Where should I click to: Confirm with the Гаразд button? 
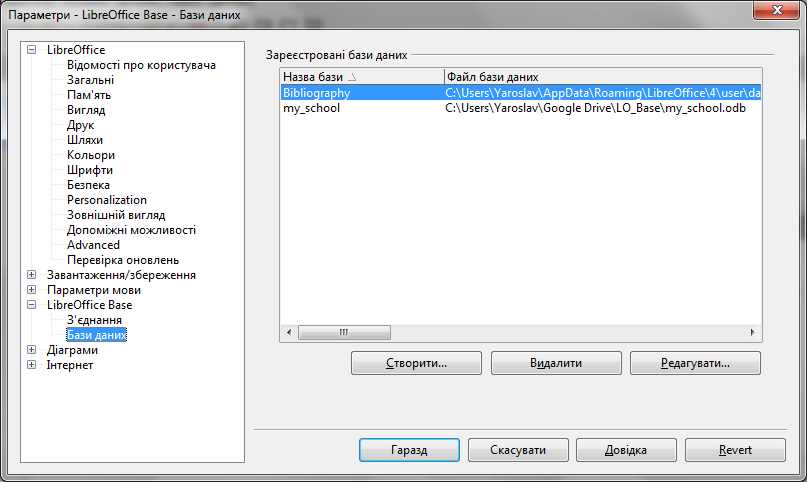[409, 450]
